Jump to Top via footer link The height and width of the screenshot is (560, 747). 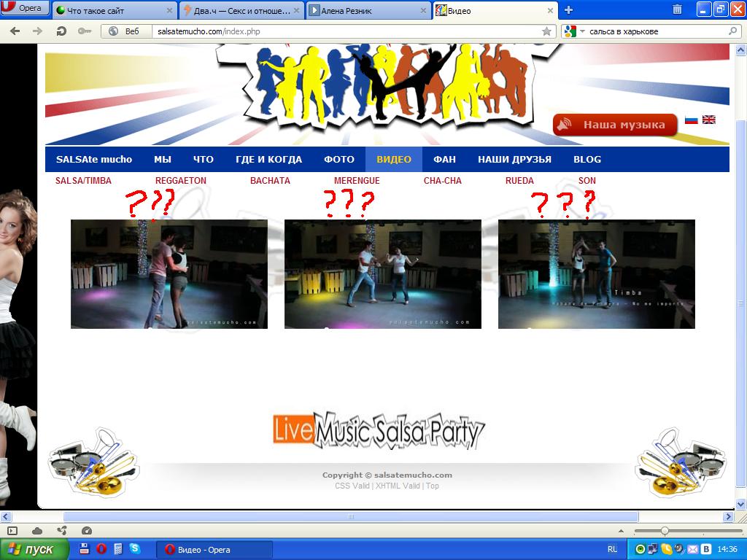point(432,486)
